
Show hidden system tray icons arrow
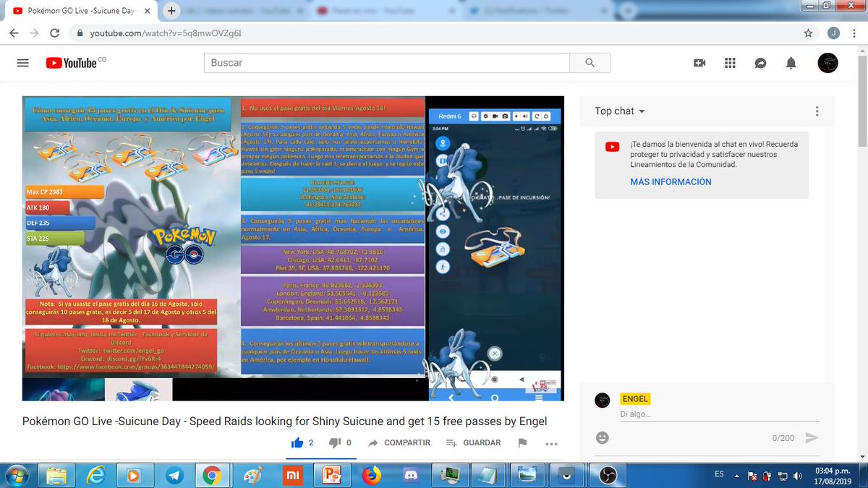point(736,475)
